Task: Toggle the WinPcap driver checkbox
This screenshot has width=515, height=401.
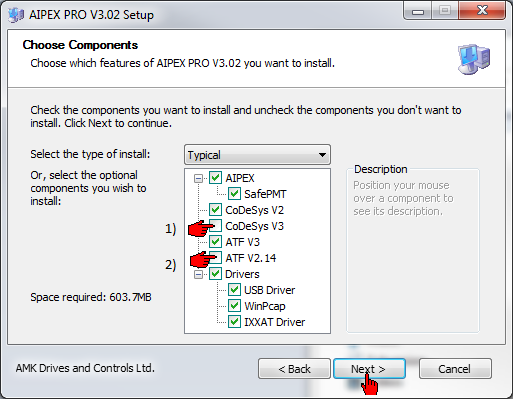Action: click(234, 306)
